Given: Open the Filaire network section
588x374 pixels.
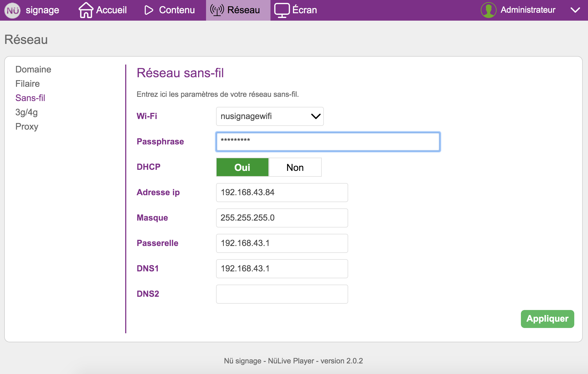Looking at the screenshot, I should click(27, 84).
